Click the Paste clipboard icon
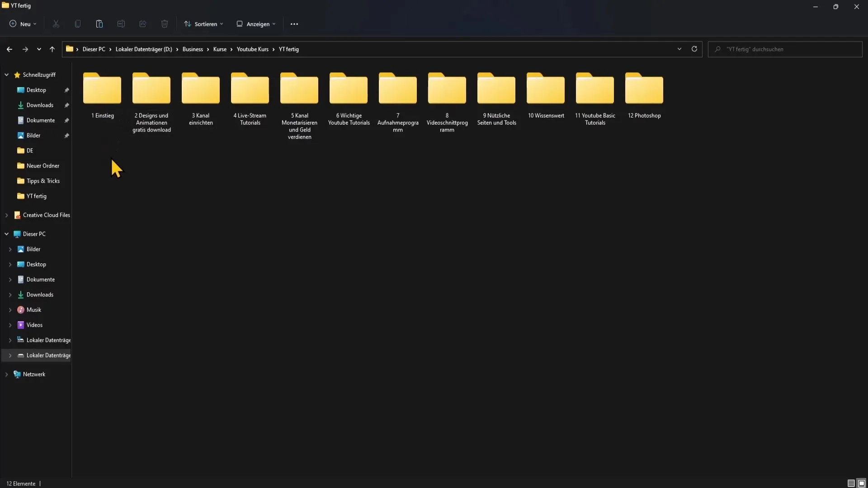The width and height of the screenshot is (868, 488). (x=99, y=24)
